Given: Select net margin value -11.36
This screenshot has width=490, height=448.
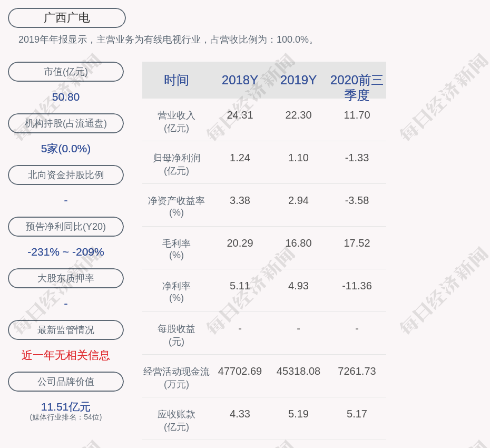Looking at the screenshot, I should 357,286.
